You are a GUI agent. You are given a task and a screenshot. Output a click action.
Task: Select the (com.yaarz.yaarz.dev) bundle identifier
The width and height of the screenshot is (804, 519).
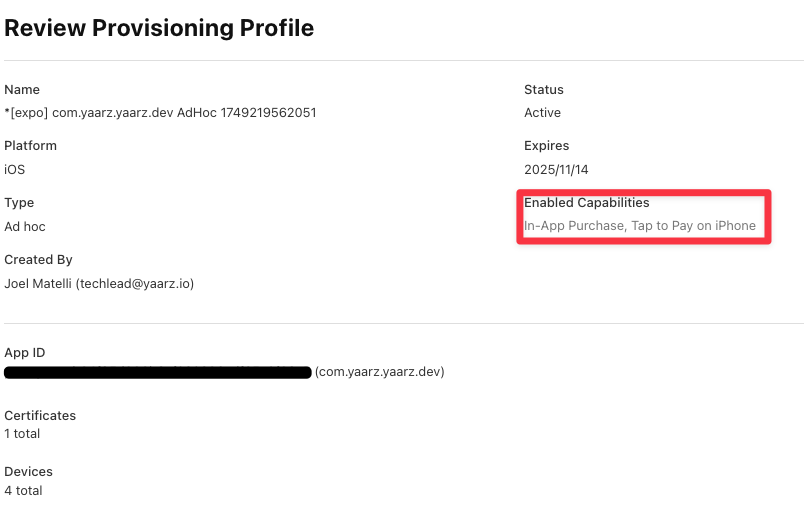(379, 372)
